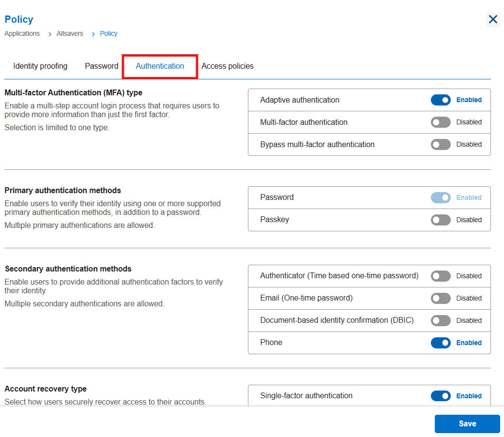The image size is (504, 437).
Task: Enable Document-based identity confirmation (DBIC) toggle
Action: click(441, 320)
